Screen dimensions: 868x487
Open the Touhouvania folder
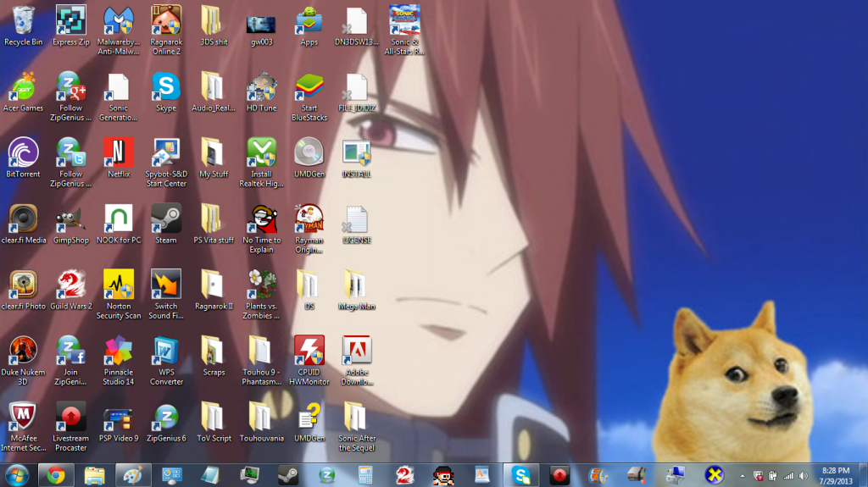(261, 423)
